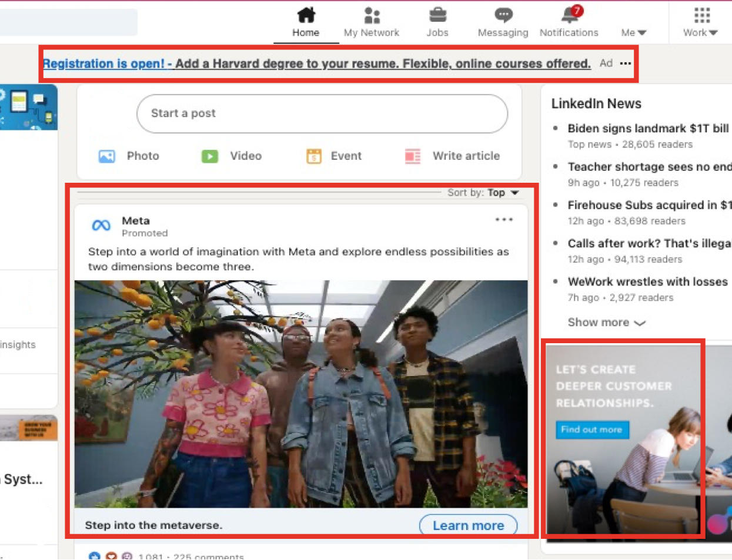732x560 pixels.
Task: Open the profile banner image in left sidebar
Action: tap(29, 107)
